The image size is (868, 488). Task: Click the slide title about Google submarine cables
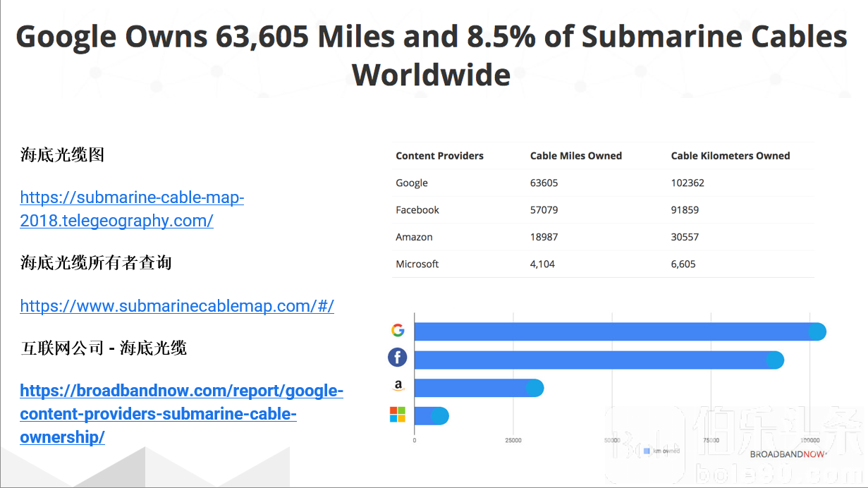point(432,55)
